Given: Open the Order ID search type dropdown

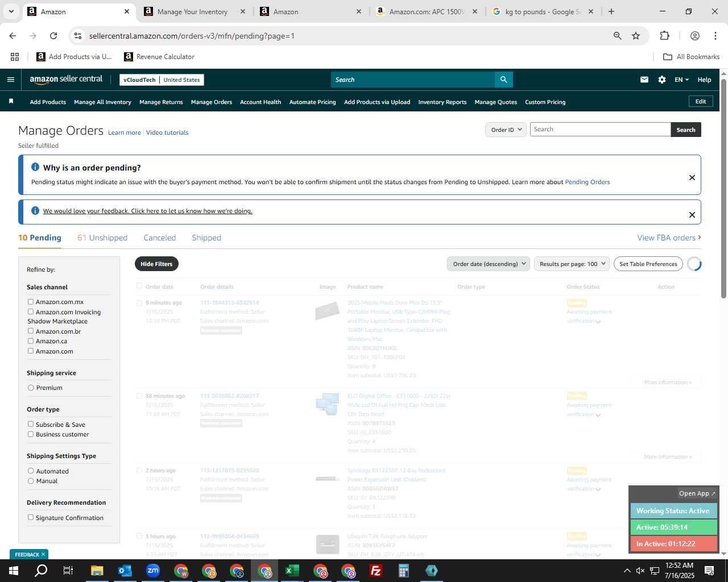Looking at the screenshot, I should [506, 130].
